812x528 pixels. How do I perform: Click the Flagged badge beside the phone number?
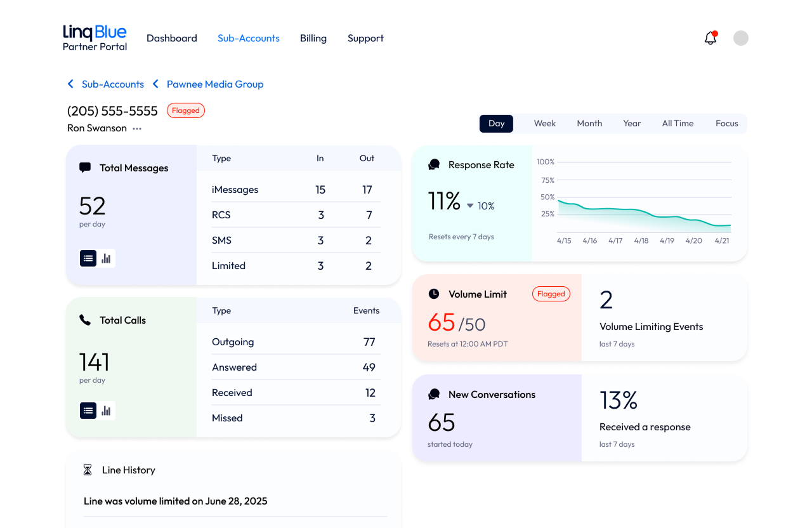point(186,110)
